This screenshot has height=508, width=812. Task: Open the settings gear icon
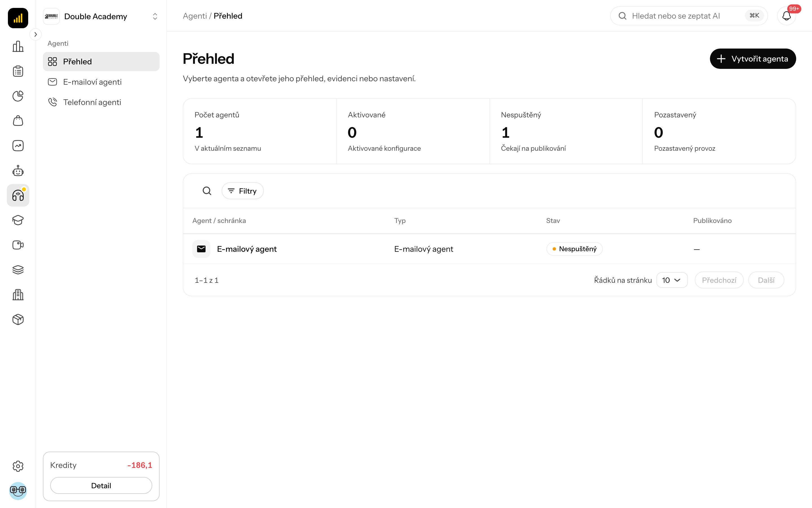(x=18, y=466)
